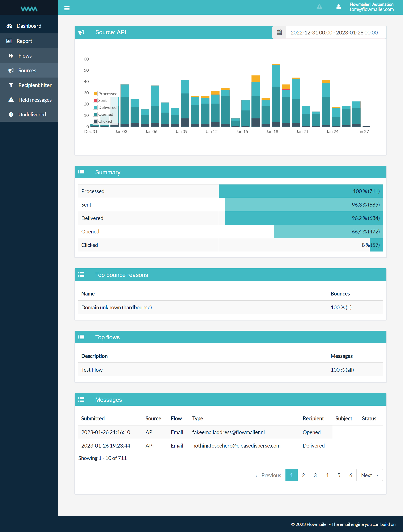The height and width of the screenshot is (532, 403).
Task: Toggle the Opened legend entry
Action: 103,114
